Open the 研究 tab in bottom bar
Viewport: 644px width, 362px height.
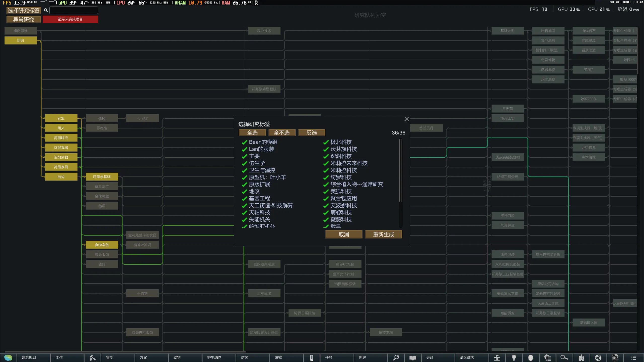(x=278, y=357)
